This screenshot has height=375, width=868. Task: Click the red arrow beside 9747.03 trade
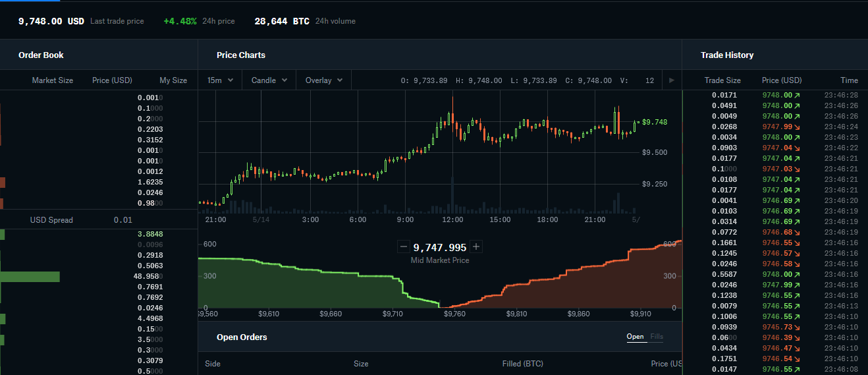tap(798, 169)
